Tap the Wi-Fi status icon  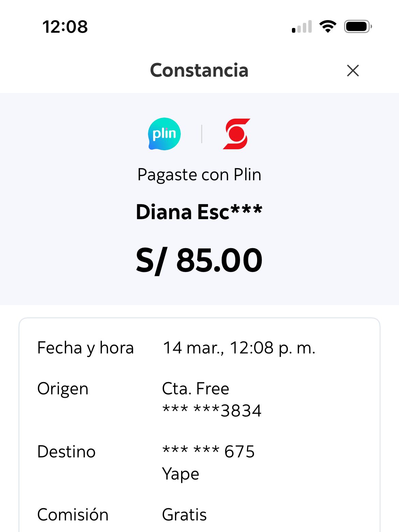(327, 27)
